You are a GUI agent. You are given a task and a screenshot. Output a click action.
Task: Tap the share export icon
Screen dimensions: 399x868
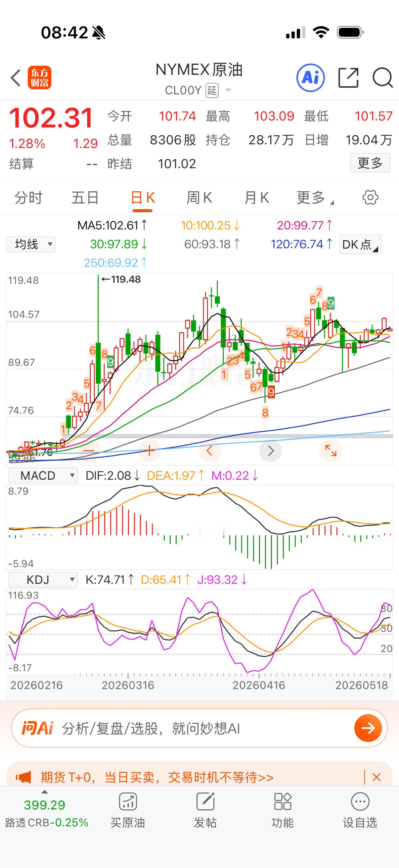(x=348, y=78)
